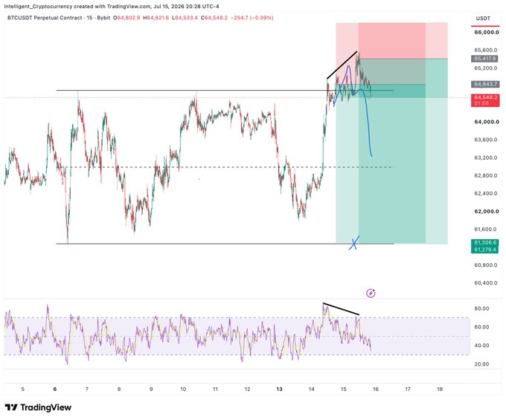The width and height of the screenshot is (506, 420).
Task: Click the red current price label 64,548.2
Action: click(x=485, y=97)
